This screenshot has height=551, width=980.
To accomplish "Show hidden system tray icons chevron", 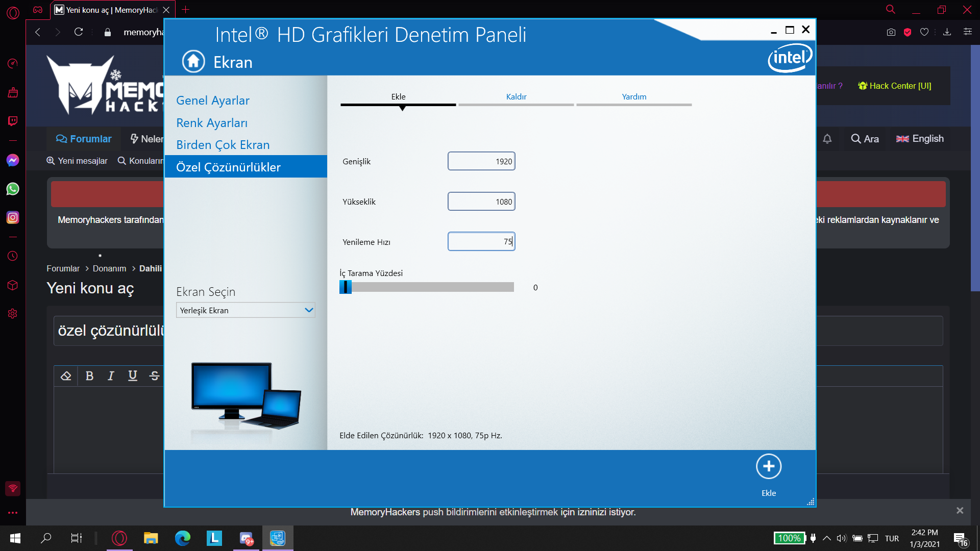I will tap(827, 538).
